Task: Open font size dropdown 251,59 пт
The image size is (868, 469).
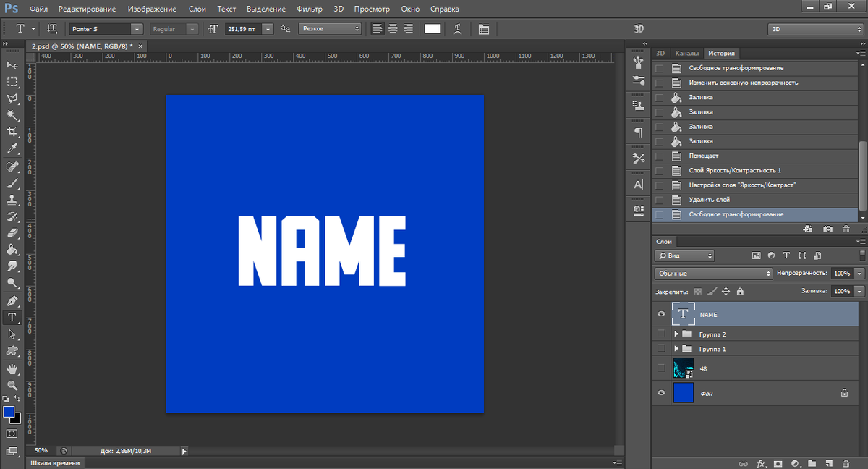Action: (268, 29)
